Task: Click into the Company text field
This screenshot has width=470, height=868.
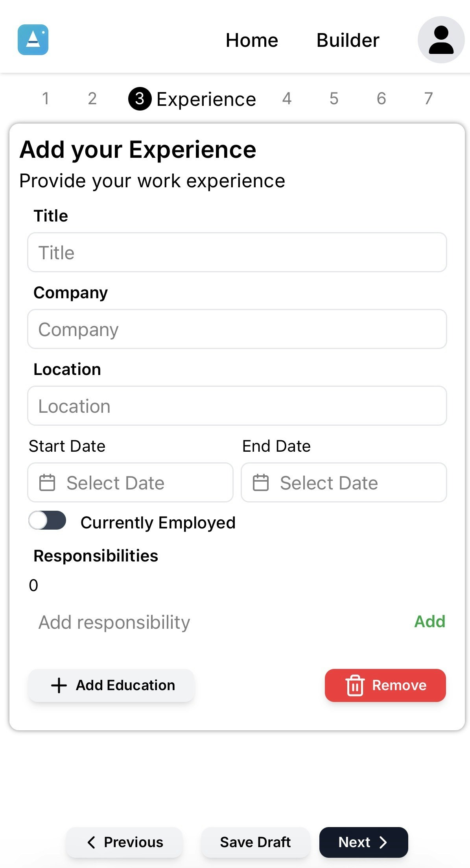Action: click(237, 329)
